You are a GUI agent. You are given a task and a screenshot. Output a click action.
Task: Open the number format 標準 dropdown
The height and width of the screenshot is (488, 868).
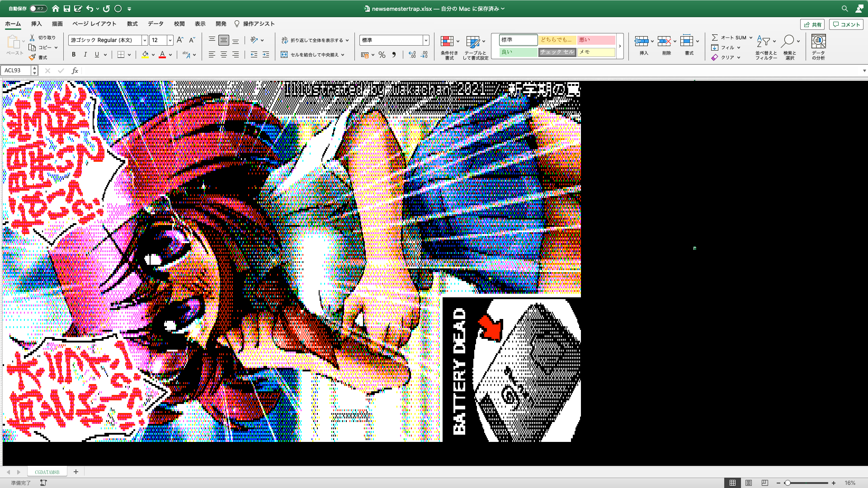point(426,40)
